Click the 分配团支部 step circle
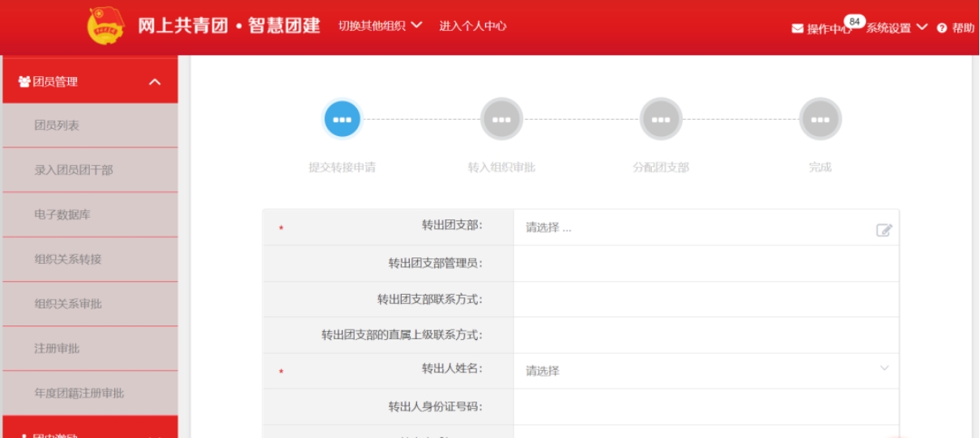This screenshot has width=980, height=438. (x=661, y=120)
